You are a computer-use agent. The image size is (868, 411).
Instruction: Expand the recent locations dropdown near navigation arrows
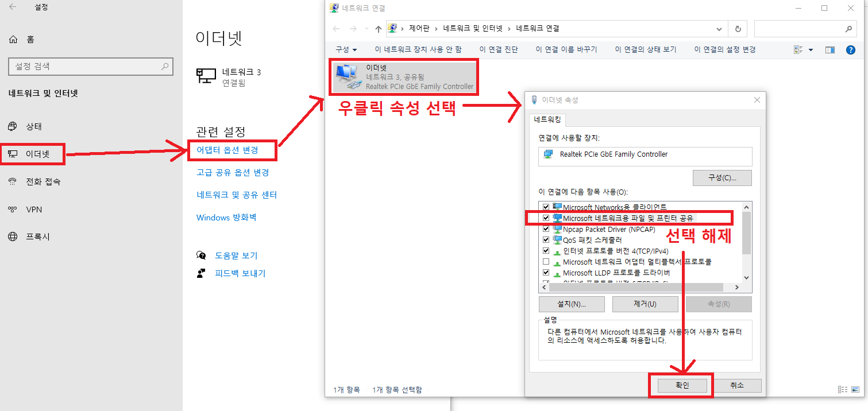367,29
